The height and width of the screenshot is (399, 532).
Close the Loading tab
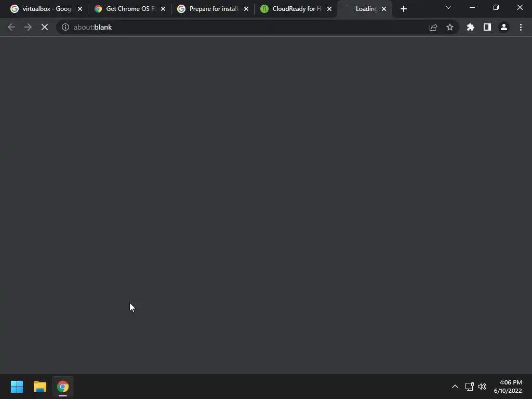click(384, 9)
